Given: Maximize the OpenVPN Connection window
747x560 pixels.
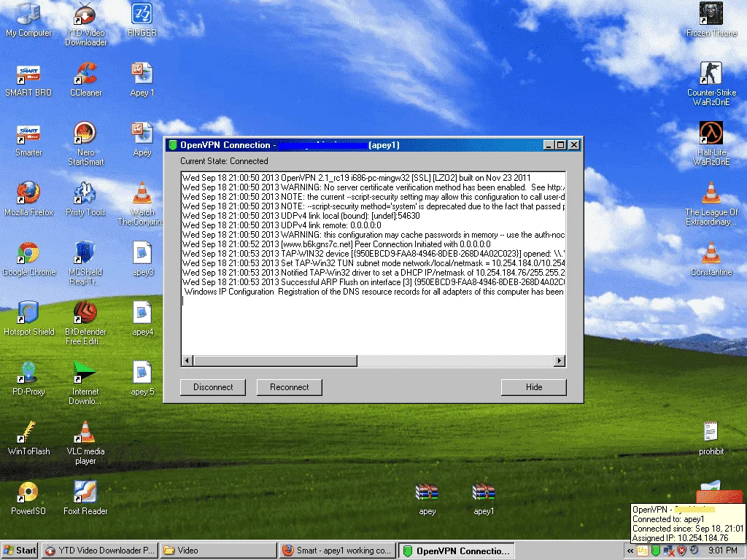Looking at the screenshot, I should pyautogui.click(x=561, y=145).
